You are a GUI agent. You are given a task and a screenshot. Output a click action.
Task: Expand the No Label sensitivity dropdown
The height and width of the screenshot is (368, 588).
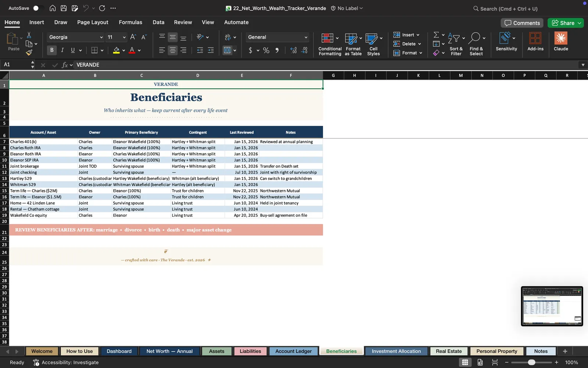point(347,8)
